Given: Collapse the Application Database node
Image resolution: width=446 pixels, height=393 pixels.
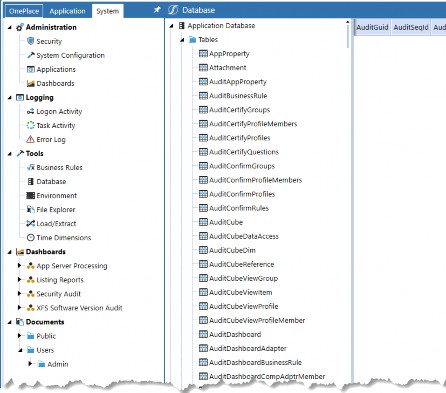Looking at the screenshot, I should [171, 26].
